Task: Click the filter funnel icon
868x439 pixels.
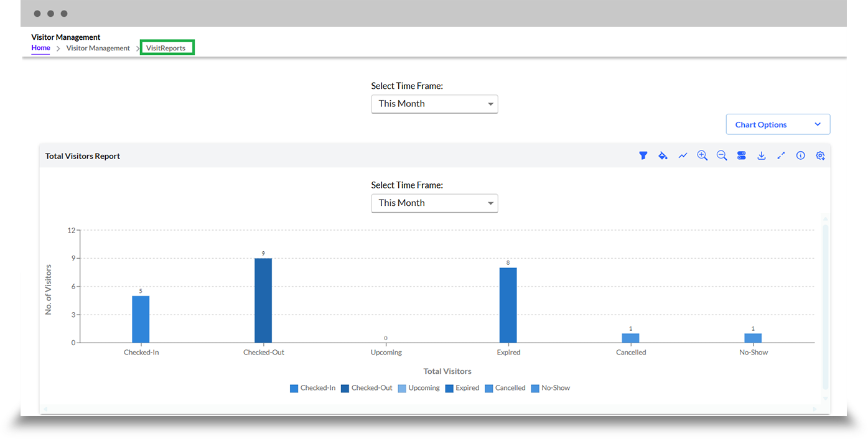Action: pyautogui.click(x=643, y=156)
